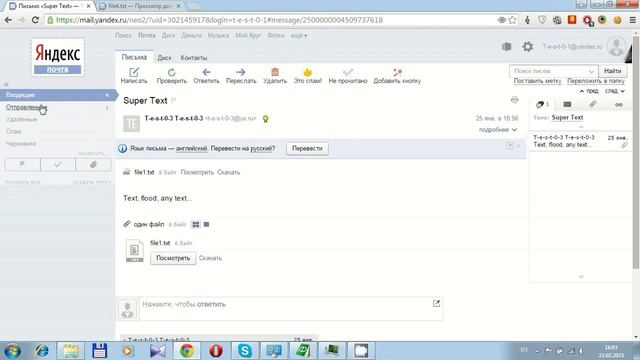Click the Переслать forward arrow icon

(241, 72)
